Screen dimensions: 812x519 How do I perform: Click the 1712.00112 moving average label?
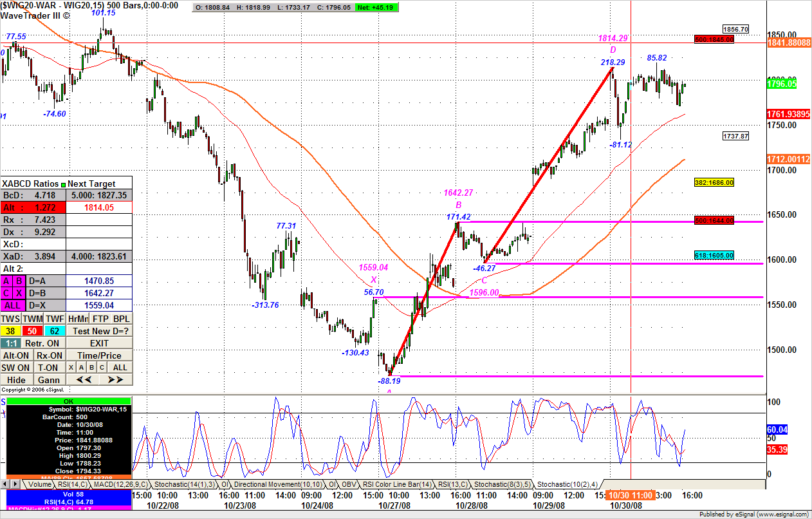coord(789,159)
